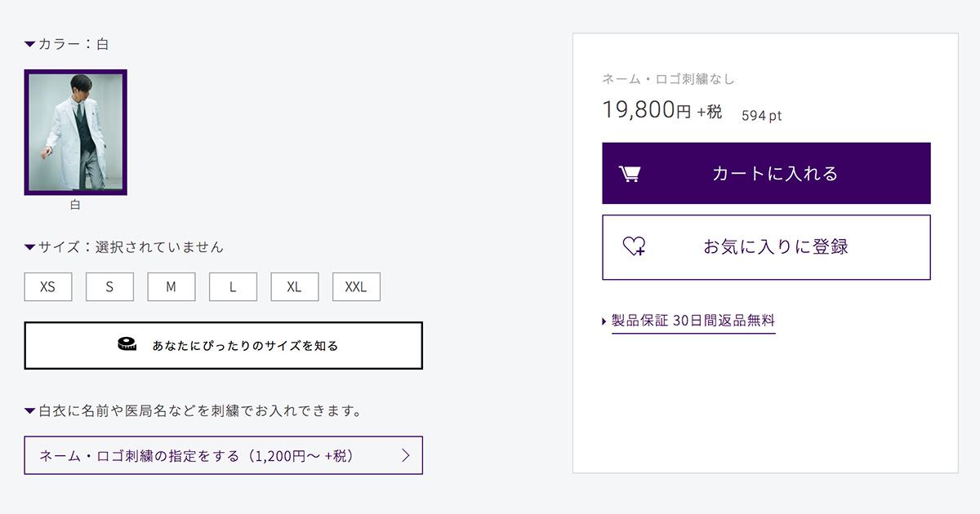Click the 19,800円 price text

pyautogui.click(x=647, y=109)
